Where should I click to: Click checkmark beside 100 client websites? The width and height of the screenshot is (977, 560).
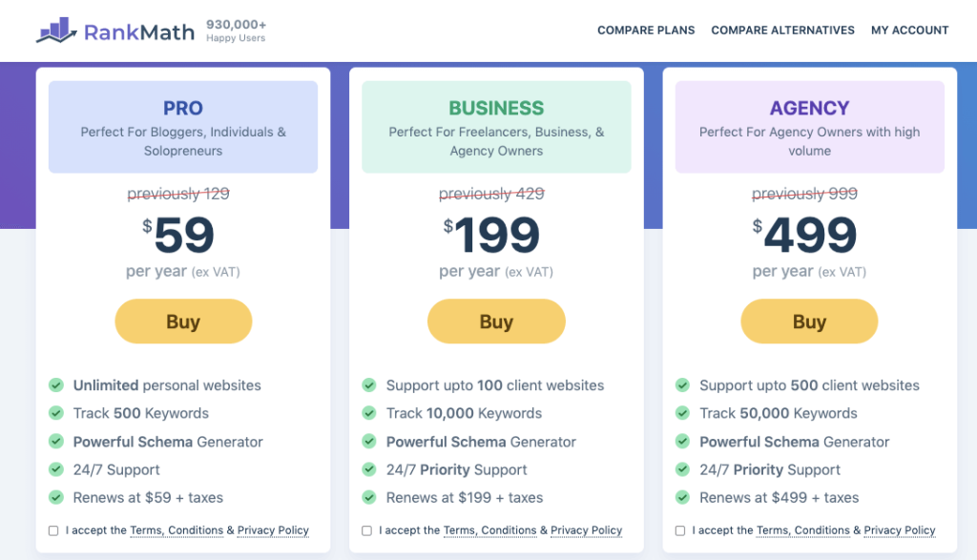pos(369,385)
